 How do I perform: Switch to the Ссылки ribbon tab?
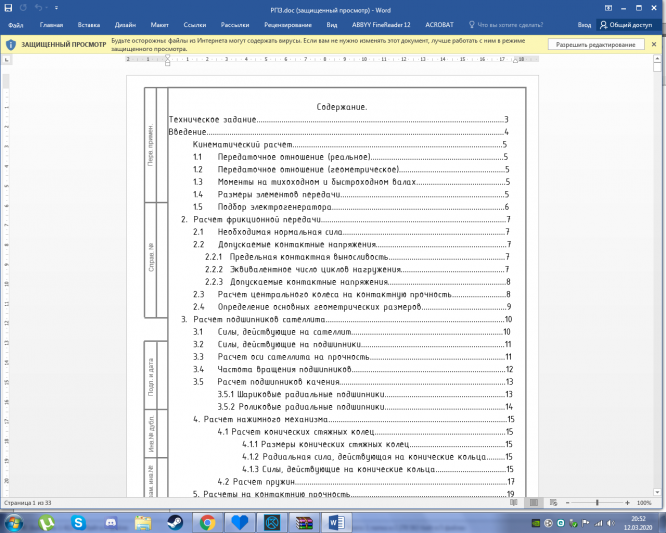point(195,25)
